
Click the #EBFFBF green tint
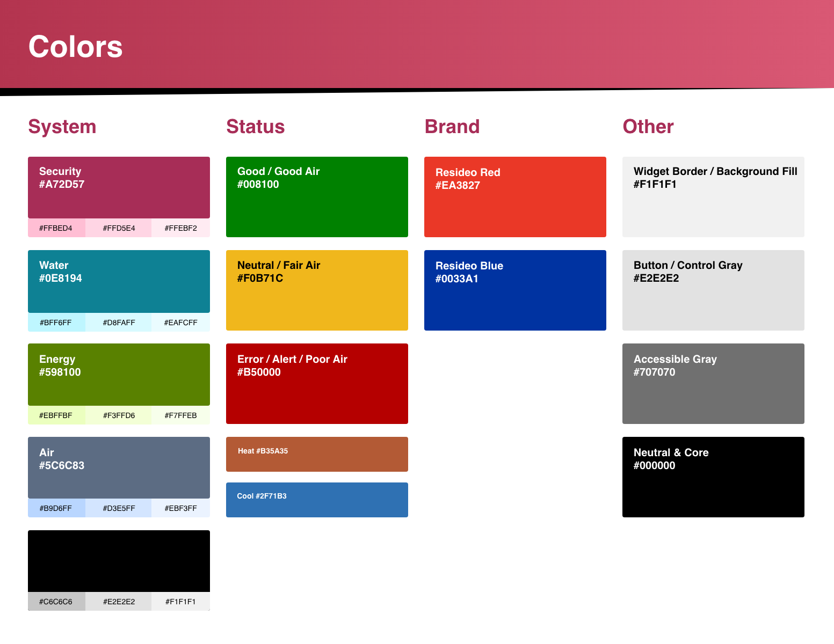(x=56, y=415)
